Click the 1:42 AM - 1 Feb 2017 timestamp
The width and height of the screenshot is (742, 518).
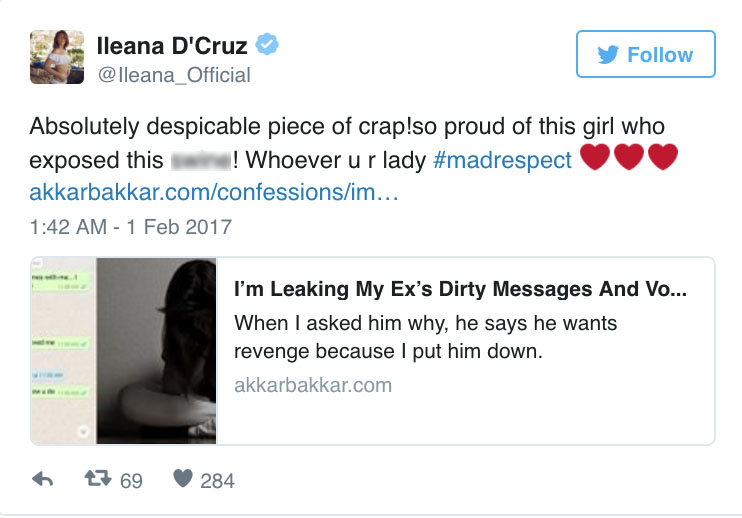coord(130,227)
